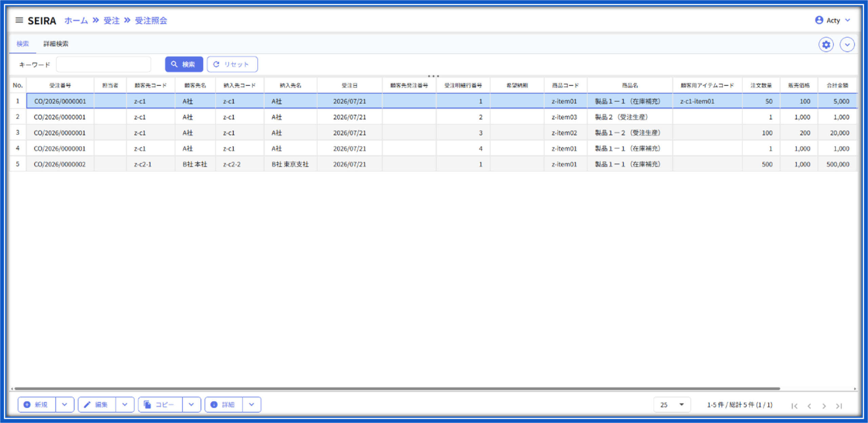Go to ホーム breadcrumb link
This screenshot has height=423, width=868.
tap(76, 21)
